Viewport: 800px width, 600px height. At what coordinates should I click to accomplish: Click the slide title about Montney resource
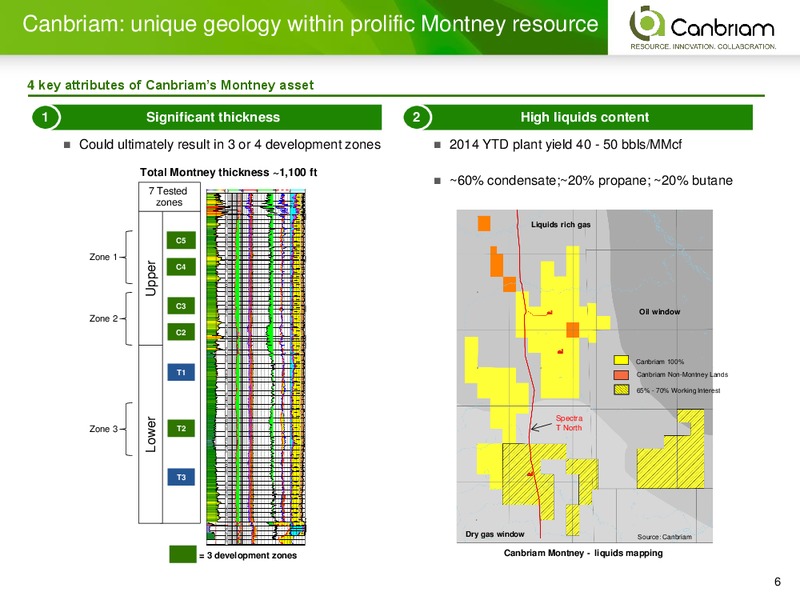tap(310, 24)
